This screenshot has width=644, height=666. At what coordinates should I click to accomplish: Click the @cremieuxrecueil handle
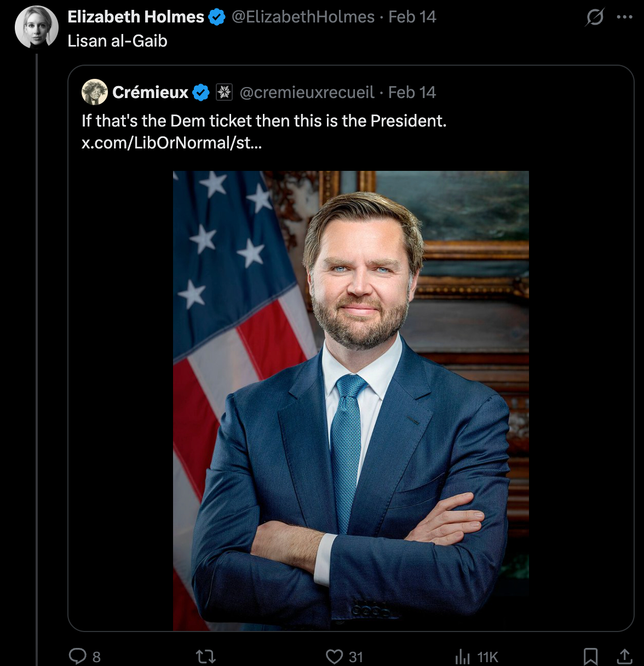tap(307, 93)
